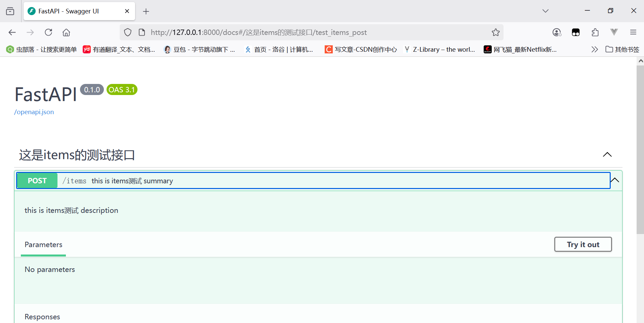Click the /items endpoint path
644x323 pixels.
(x=74, y=181)
